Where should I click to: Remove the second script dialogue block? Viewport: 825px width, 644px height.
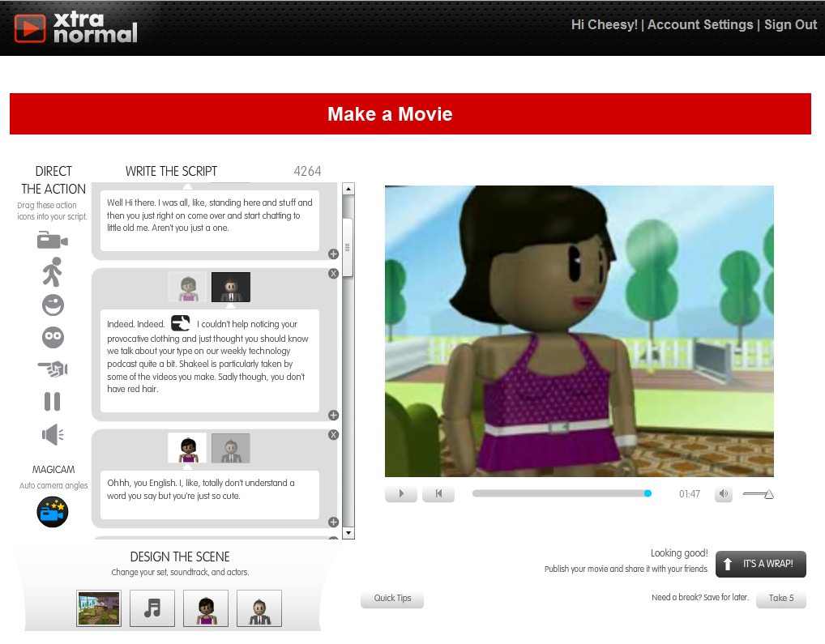pyautogui.click(x=333, y=274)
